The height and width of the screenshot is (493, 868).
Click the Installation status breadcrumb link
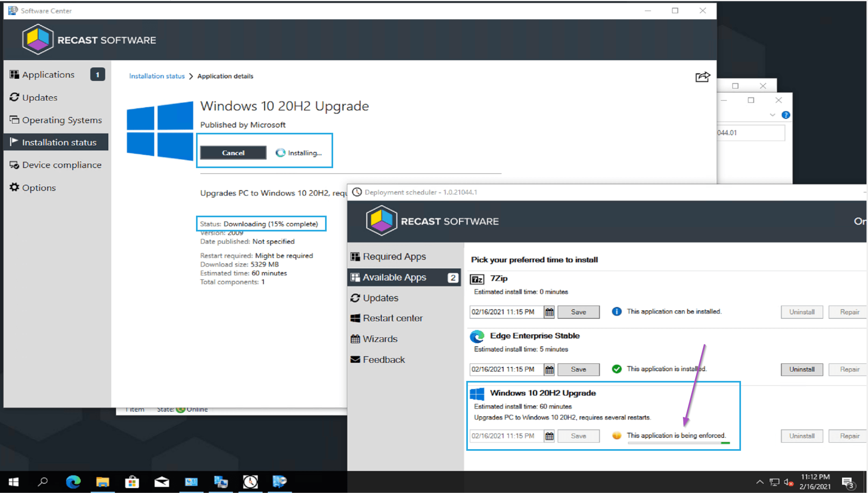point(157,76)
